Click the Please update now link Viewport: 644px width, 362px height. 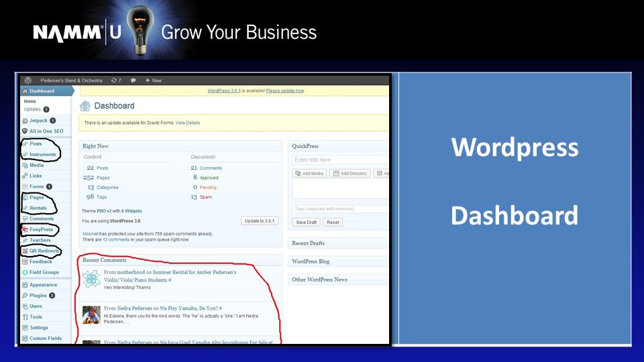tap(284, 90)
